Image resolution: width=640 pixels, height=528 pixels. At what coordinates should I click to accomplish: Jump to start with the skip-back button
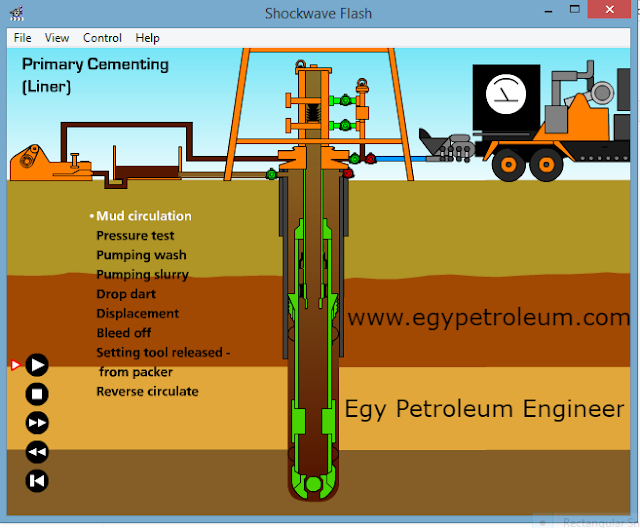[37, 481]
